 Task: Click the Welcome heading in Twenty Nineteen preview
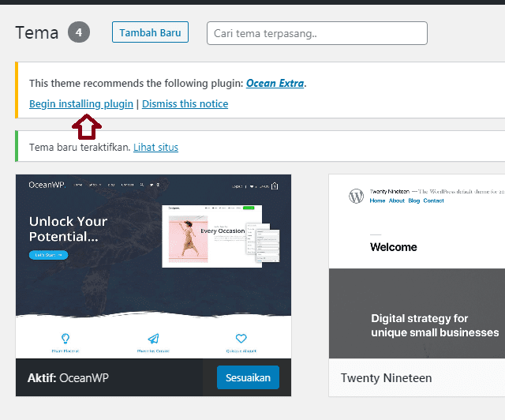394,247
